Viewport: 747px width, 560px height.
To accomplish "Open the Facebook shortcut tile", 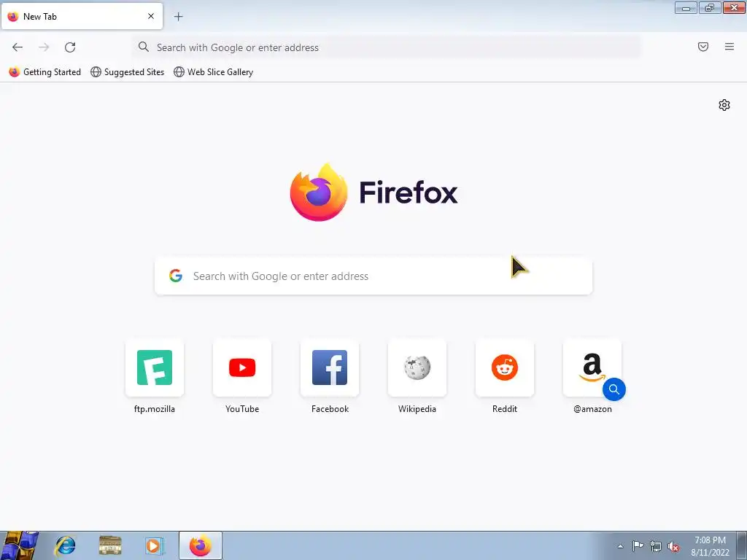I will (x=330, y=367).
